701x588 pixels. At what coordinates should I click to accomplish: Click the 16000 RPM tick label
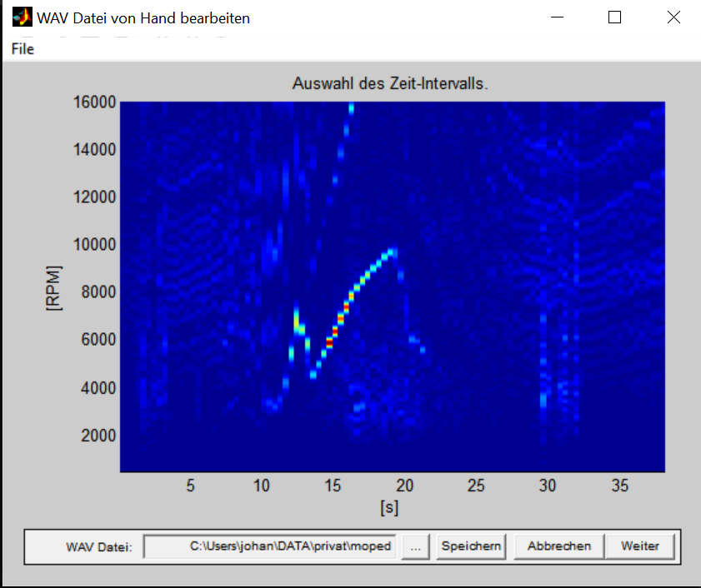(x=94, y=102)
